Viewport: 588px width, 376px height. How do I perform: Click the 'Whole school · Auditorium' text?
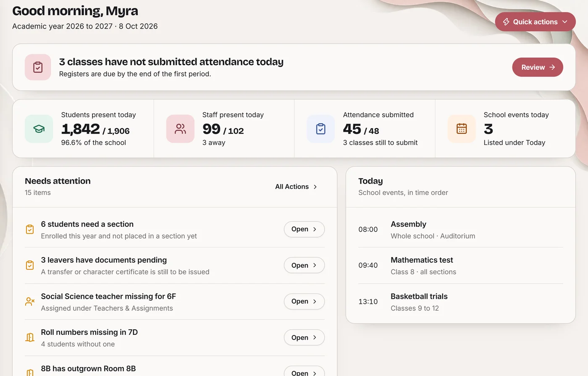tap(433, 236)
